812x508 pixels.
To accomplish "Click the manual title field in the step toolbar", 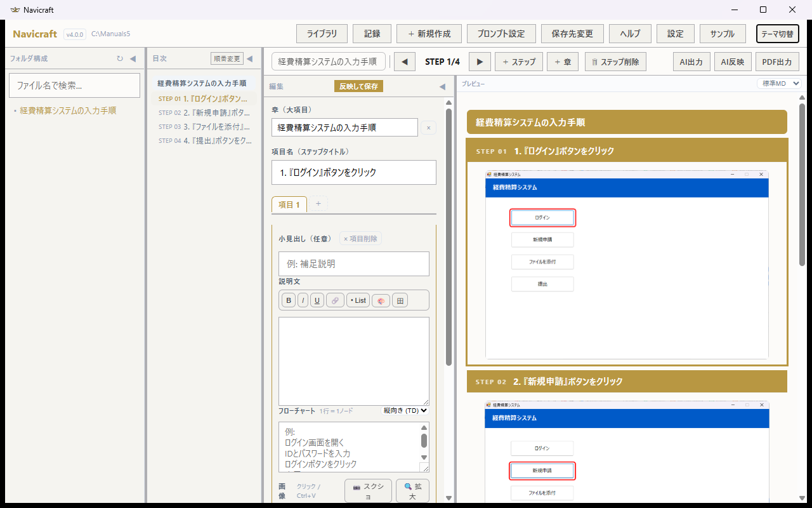I will click(x=329, y=62).
